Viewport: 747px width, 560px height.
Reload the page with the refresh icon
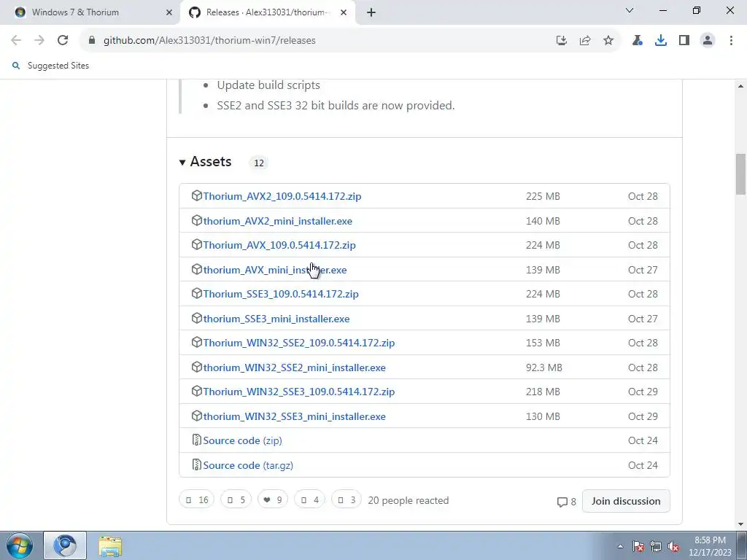pos(63,41)
